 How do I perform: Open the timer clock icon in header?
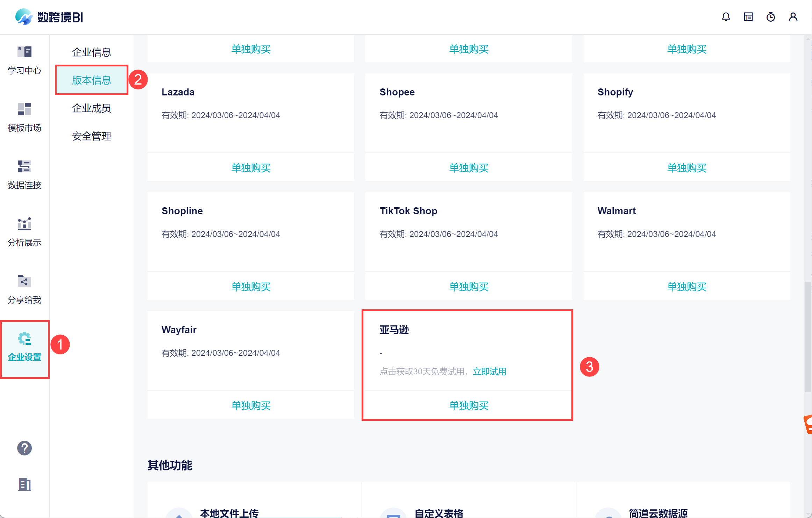tap(770, 17)
